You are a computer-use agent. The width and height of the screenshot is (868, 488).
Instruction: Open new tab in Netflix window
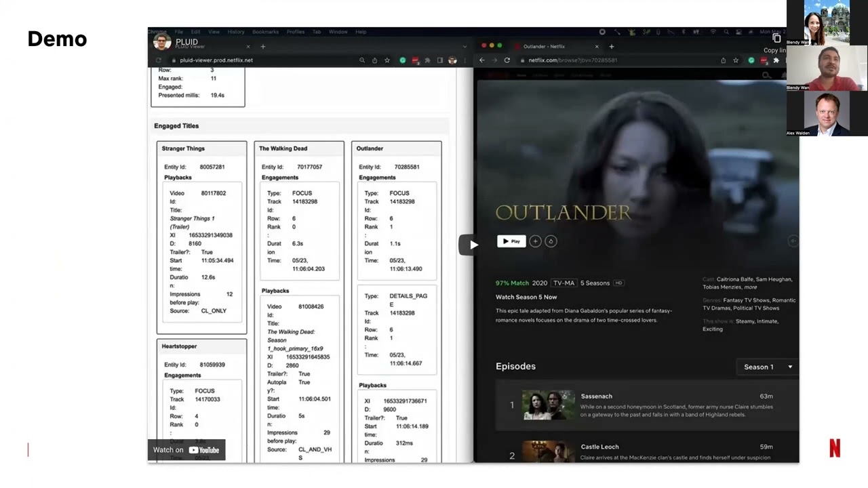point(611,47)
